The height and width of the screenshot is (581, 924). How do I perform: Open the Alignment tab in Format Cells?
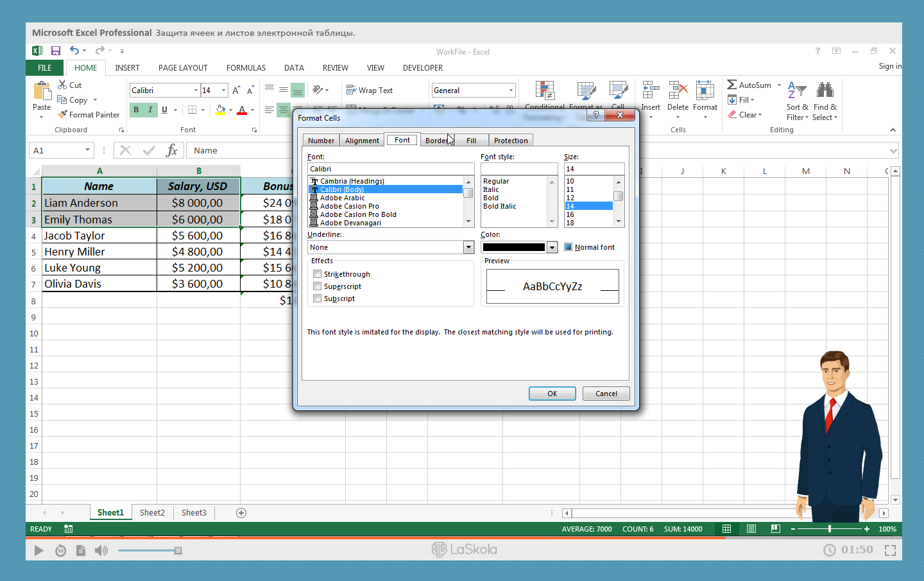coord(362,141)
